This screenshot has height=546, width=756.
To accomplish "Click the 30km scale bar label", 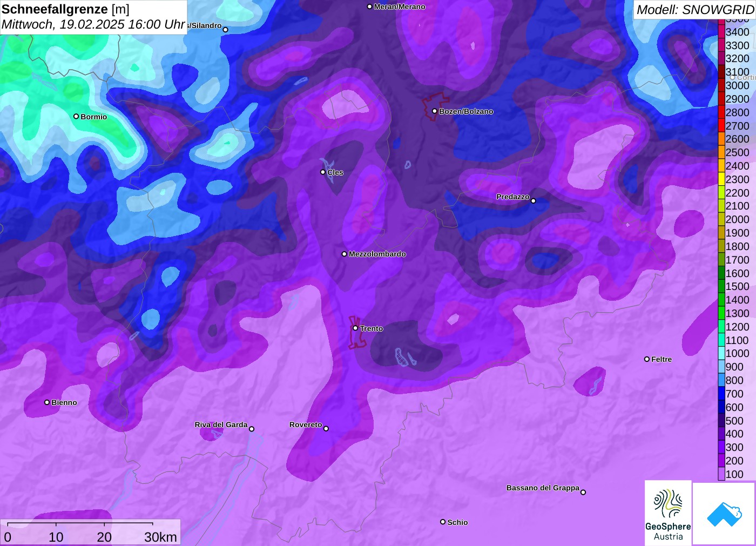I will point(160,537).
